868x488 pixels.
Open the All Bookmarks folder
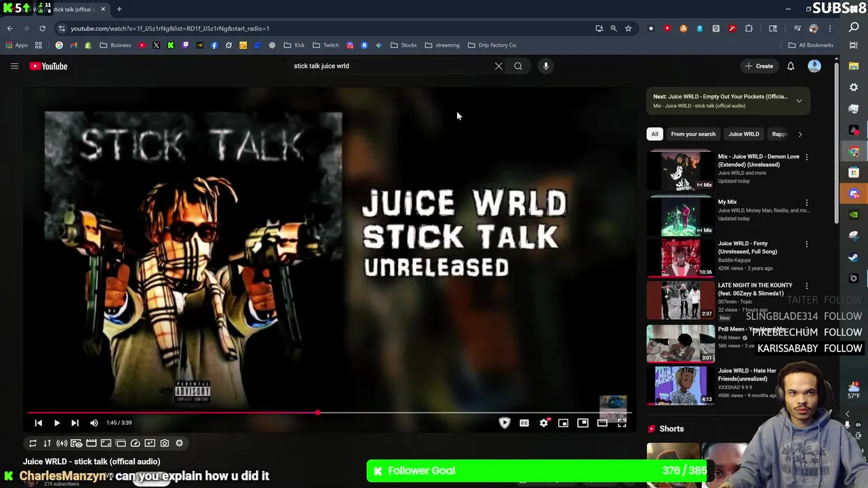(x=810, y=45)
